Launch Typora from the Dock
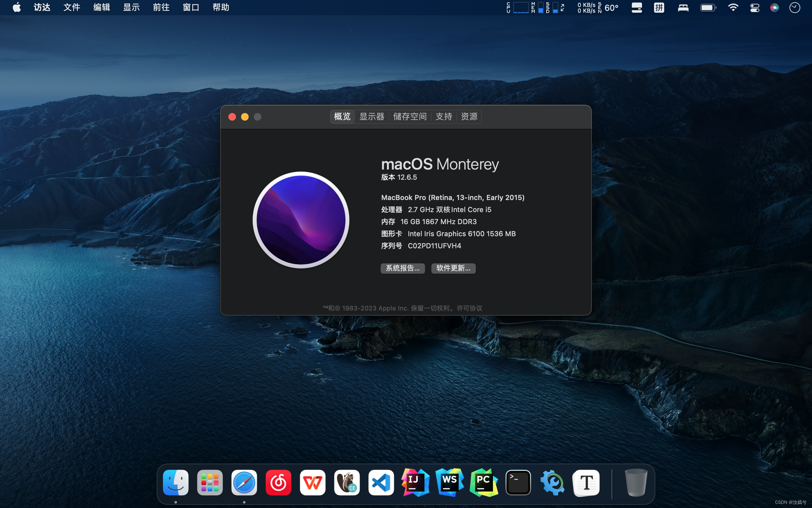The image size is (812, 508). 586,483
